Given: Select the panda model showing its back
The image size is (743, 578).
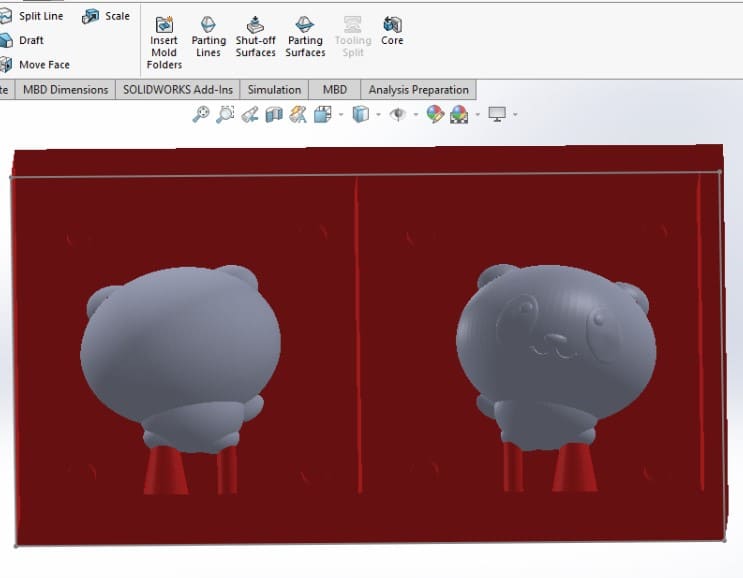Looking at the screenshot, I should [181, 359].
